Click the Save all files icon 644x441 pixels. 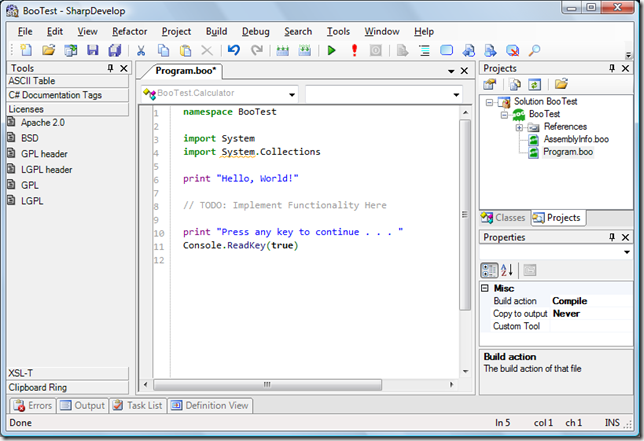(115, 51)
